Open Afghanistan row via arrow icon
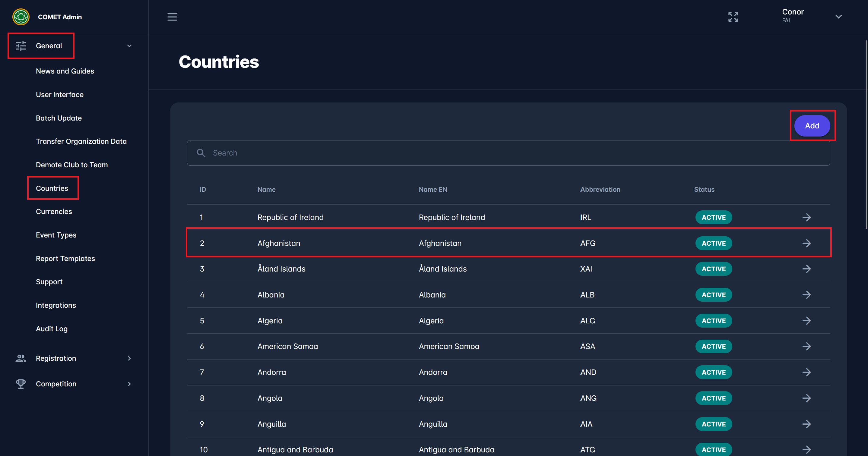The height and width of the screenshot is (456, 868). pos(806,243)
